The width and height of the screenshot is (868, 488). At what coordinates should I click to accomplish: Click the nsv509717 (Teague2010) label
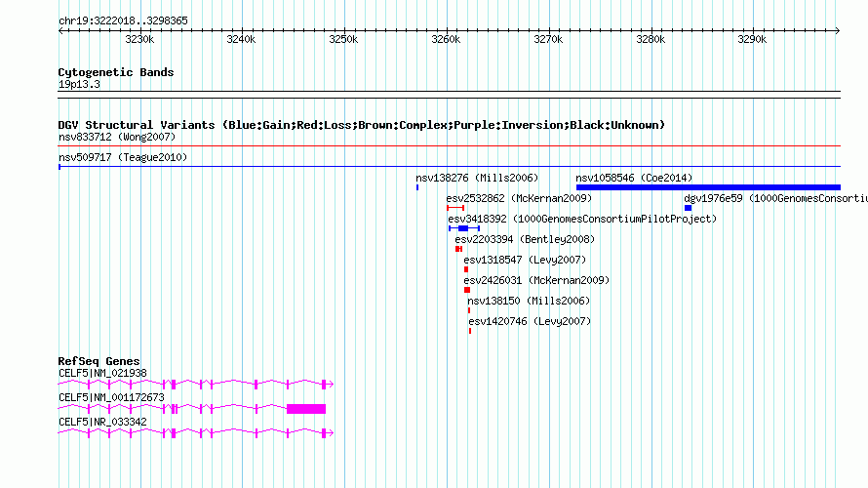tap(123, 157)
